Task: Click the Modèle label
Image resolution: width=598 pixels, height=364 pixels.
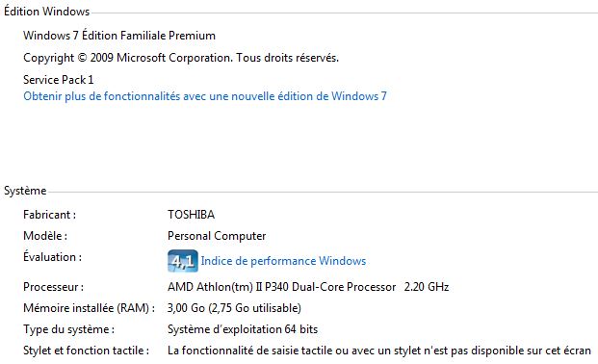Action: [45, 236]
